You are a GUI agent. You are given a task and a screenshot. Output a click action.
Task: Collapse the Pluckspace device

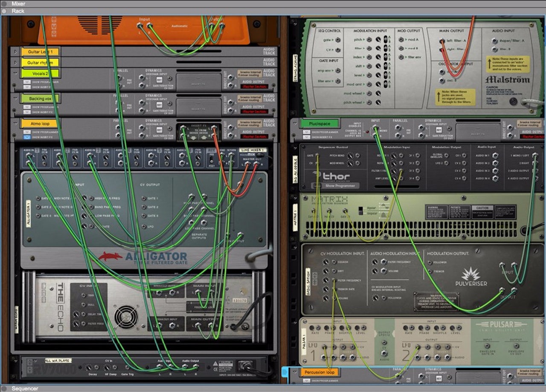295,124
